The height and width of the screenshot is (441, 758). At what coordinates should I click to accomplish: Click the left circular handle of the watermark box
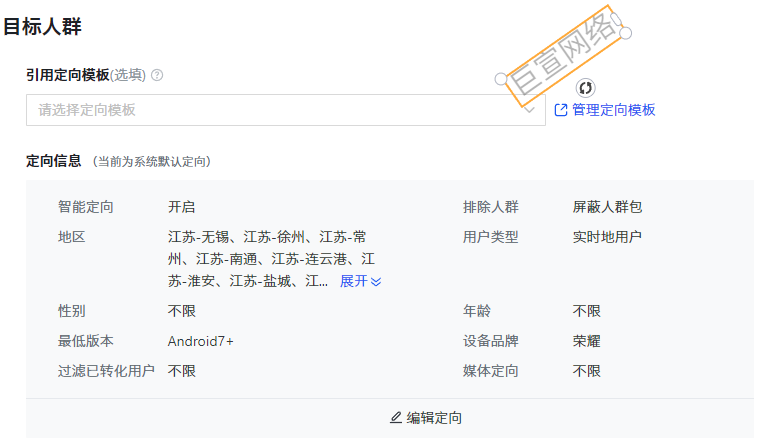coord(502,79)
